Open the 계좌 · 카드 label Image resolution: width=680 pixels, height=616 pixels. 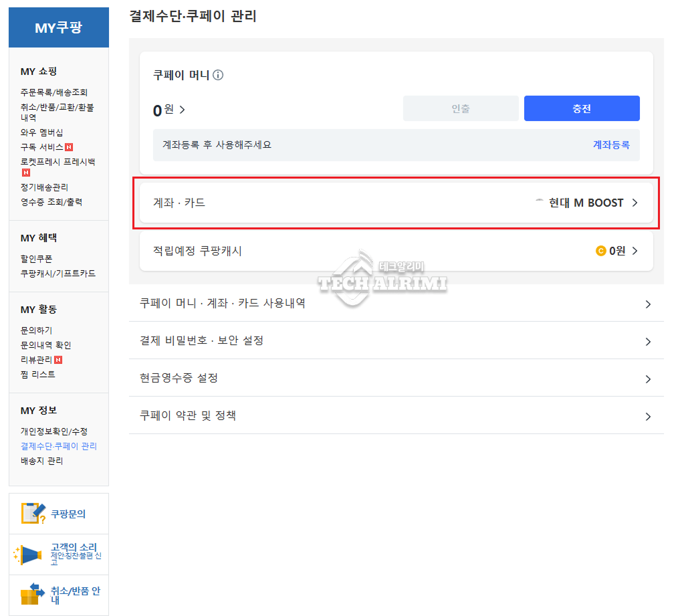[179, 203]
